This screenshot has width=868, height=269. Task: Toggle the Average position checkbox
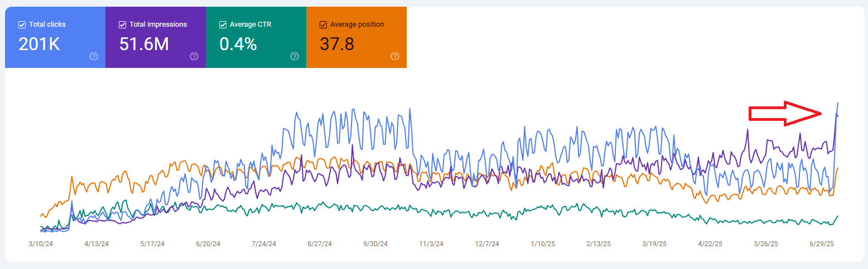(323, 25)
